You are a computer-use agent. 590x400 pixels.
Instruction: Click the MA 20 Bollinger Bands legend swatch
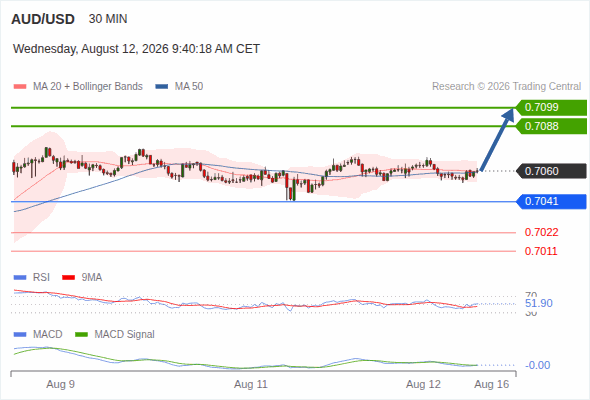20,87
